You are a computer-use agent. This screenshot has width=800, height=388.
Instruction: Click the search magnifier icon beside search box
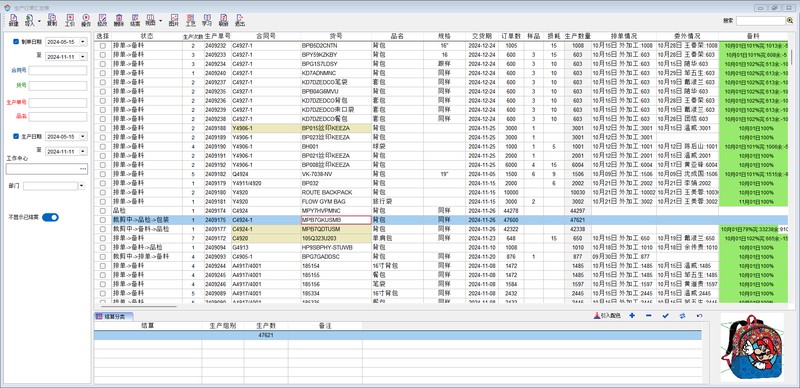[790, 21]
